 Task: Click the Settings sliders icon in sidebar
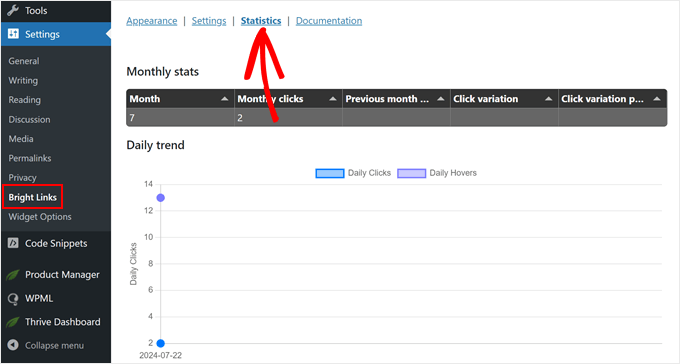click(x=13, y=34)
